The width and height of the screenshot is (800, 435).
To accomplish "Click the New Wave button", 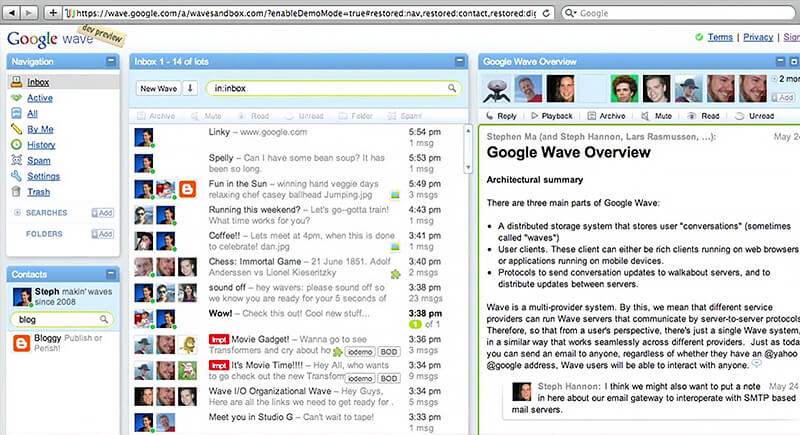I will [159, 89].
